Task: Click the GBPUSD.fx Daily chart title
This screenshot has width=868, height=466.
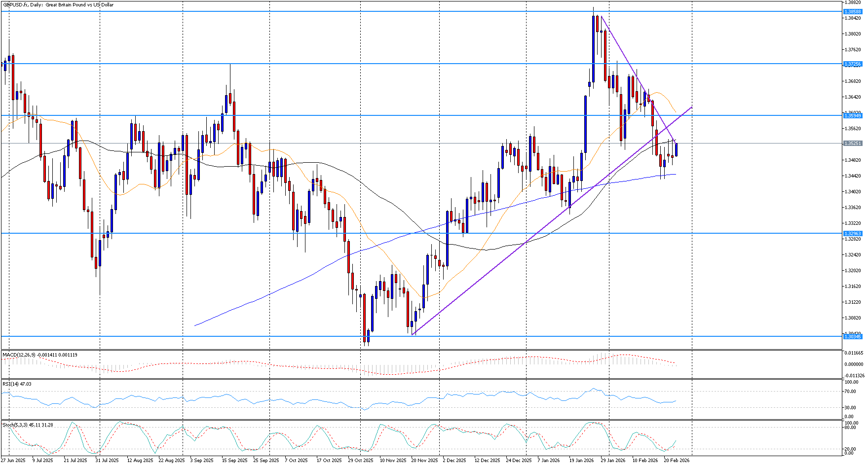Action: 58,5
